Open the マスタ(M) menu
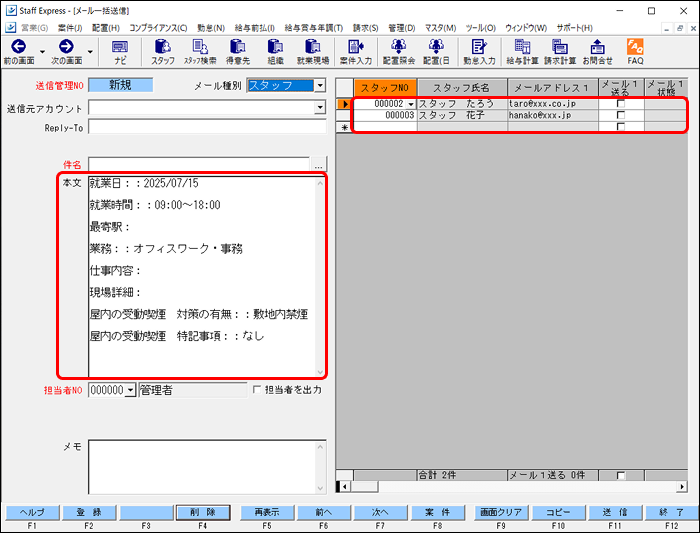The width and height of the screenshot is (700, 533). [x=441, y=28]
